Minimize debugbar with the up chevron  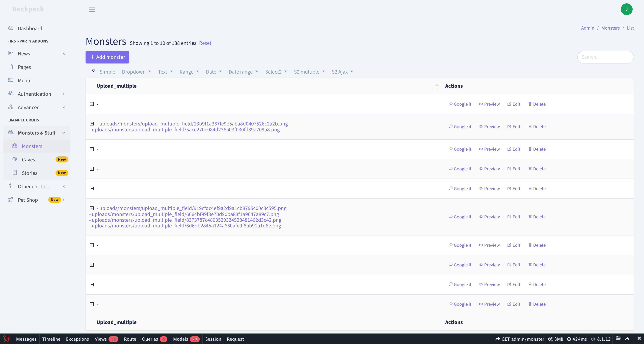[627, 338]
